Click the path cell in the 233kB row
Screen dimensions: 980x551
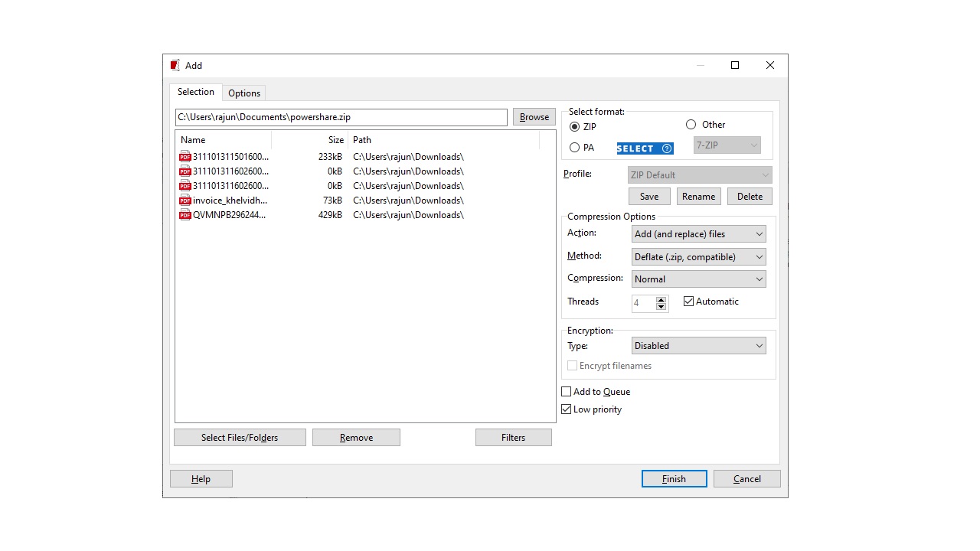[409, 157]
